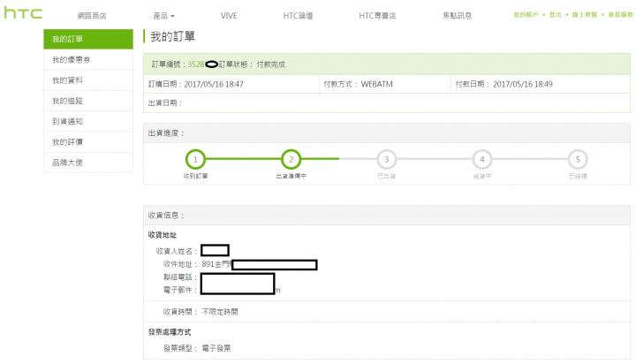636x364 pixels.
Task: Open HTC專賣店 in the navigation bar
Action: 377,16
